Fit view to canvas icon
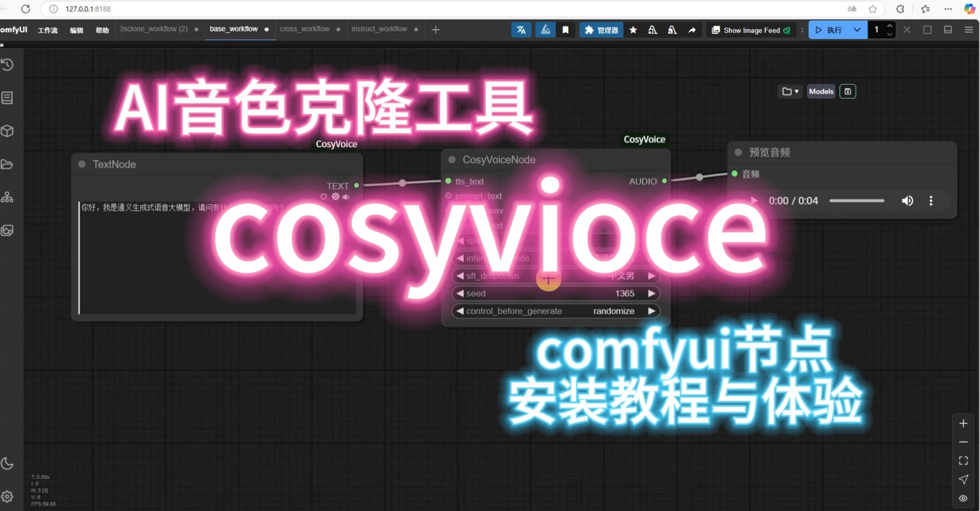This screenshot has width=980, height=511. 963,461
